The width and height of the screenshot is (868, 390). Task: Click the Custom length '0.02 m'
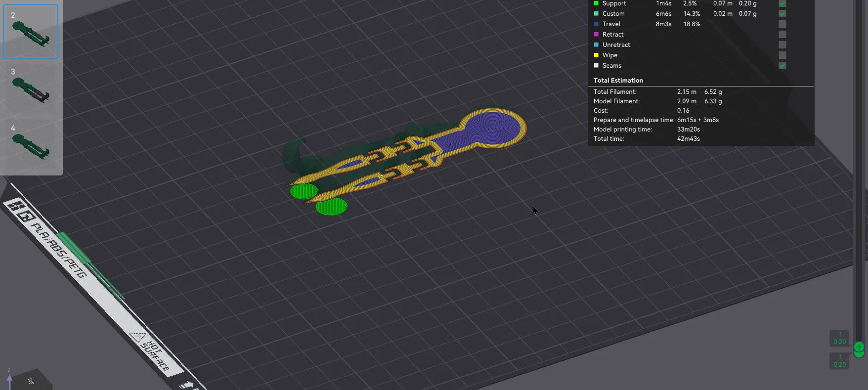pos(723,14)
